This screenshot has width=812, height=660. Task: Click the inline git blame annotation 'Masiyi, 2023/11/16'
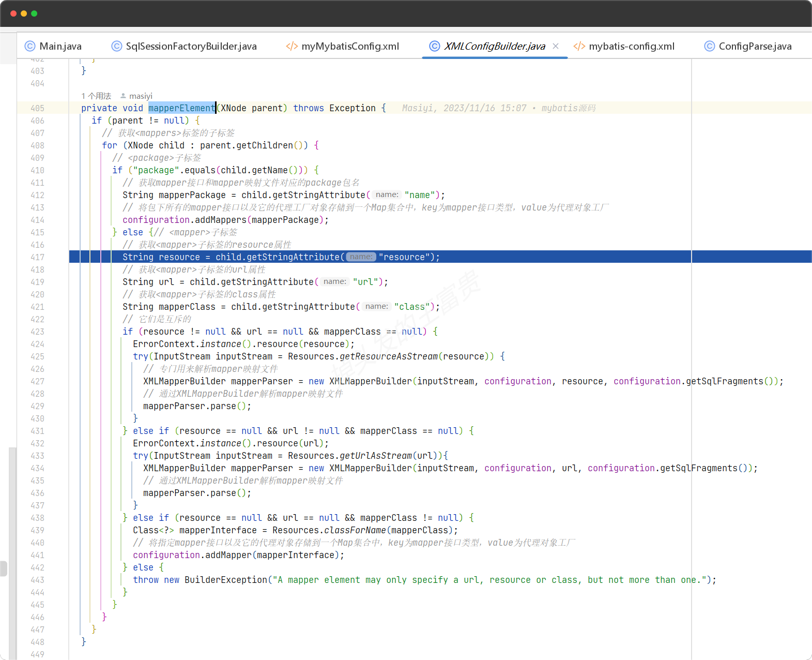pos(499,108)
